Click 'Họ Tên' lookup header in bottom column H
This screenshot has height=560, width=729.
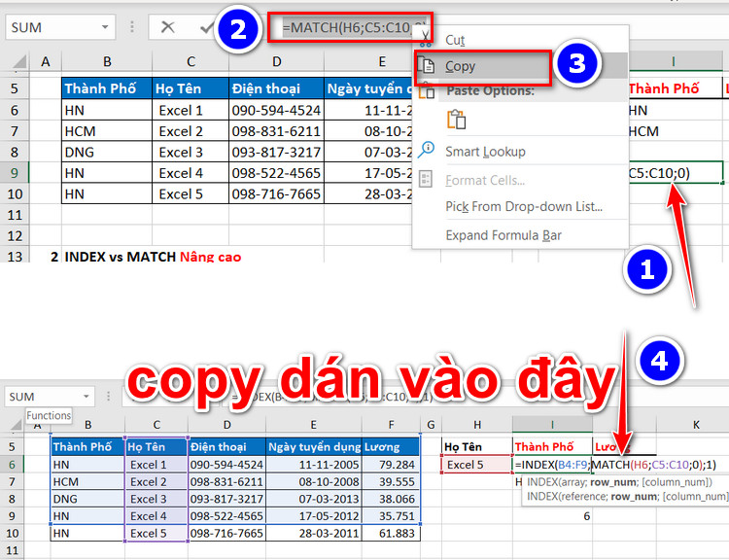tap(477, 447)
